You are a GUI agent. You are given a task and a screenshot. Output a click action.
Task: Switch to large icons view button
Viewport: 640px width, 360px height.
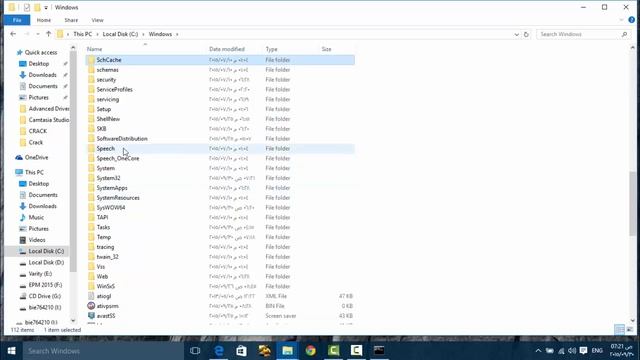(630, 329)
